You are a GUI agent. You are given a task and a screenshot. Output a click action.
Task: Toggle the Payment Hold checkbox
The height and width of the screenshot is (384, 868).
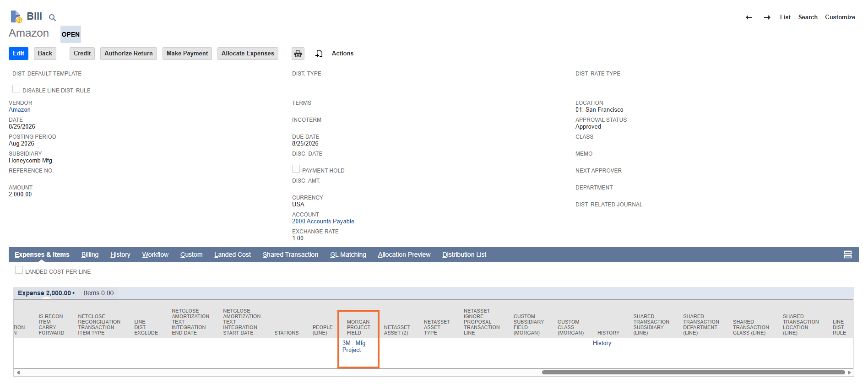[x=296, y=169]
